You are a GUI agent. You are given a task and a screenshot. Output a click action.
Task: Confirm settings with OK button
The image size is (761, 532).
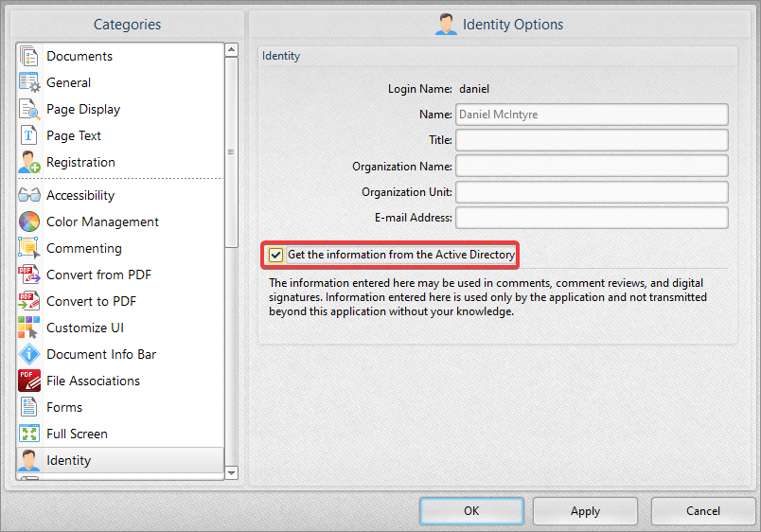tap(471, 511)
